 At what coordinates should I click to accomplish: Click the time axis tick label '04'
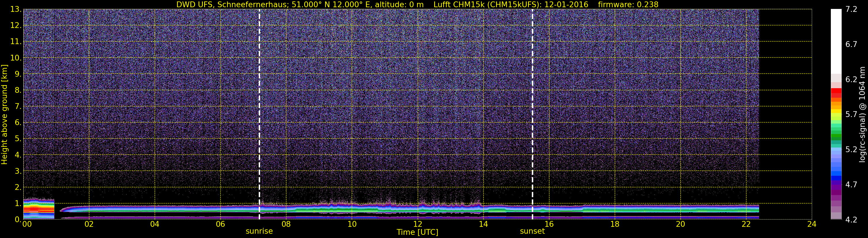(155, 224)
